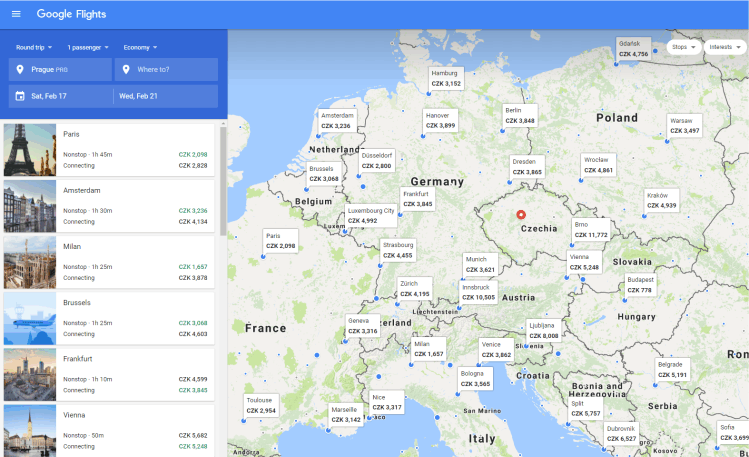Screen dimensions: 749x457
Task: Open the Round trip dropdown
Action: click(x=35, y=47)
